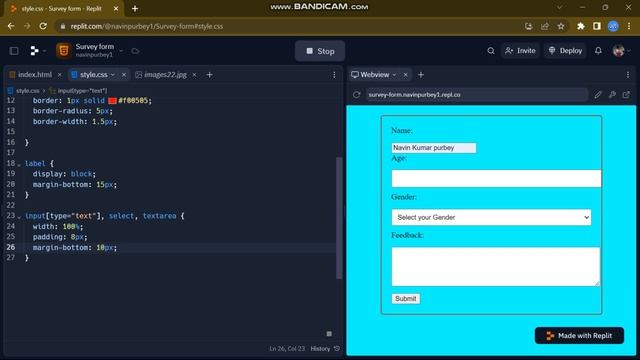Open preview in new browser tab
Viewport: 640px width, 360px height.
(626, 95)
